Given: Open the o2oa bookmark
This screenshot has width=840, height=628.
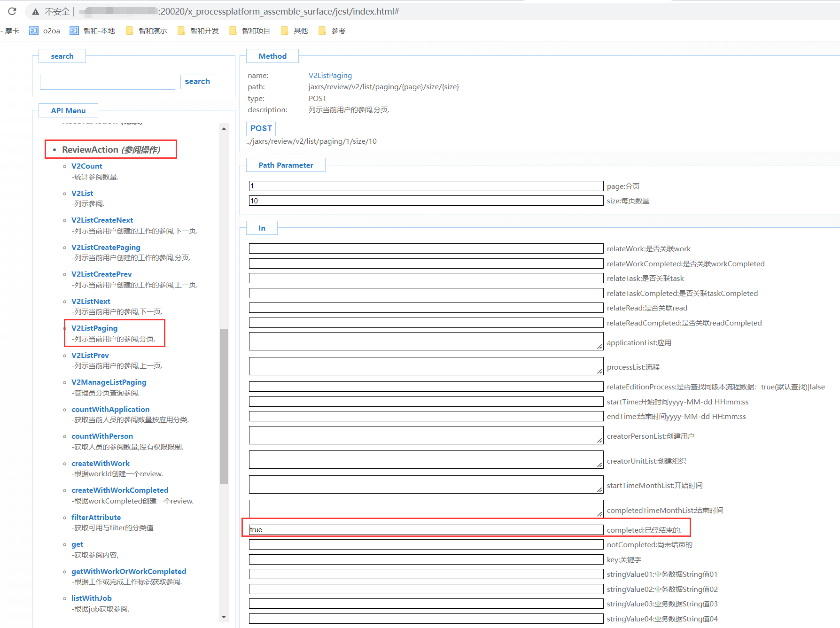Looking at the screenshot, I should pyautogui.click(x=45, y=31).
